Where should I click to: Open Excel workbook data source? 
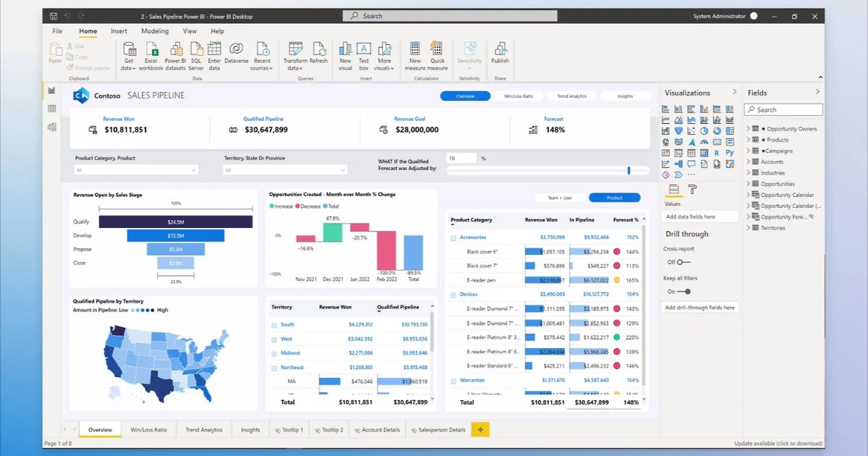151,49
